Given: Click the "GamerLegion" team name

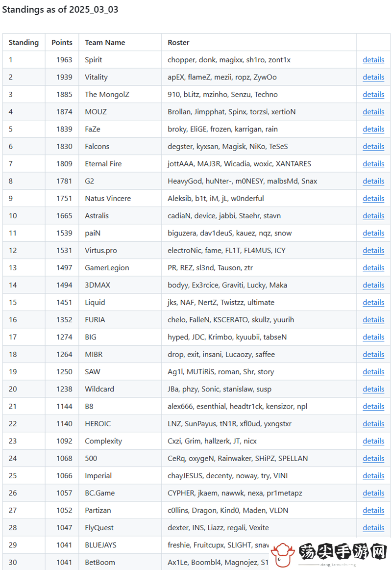Looking at the screenshot, I should (107, 268).
